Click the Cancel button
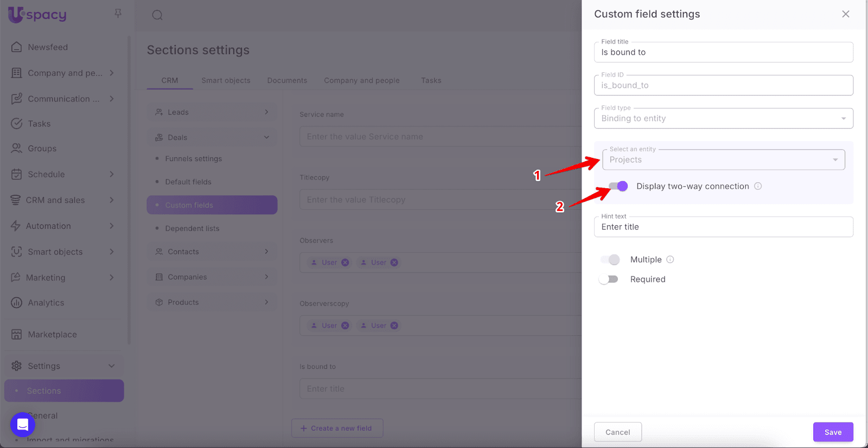The width and height of the screenshot is (868, 448). 617,432
